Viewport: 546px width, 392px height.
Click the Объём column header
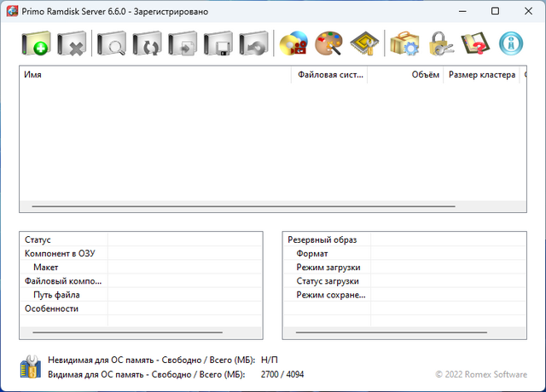click(x=405, y=75)
